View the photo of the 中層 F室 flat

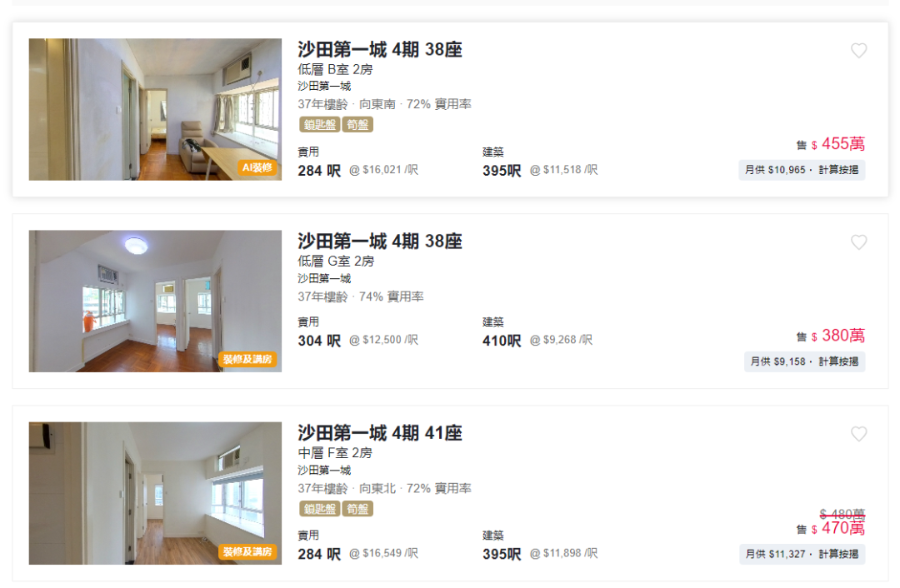tap(155, 493)
